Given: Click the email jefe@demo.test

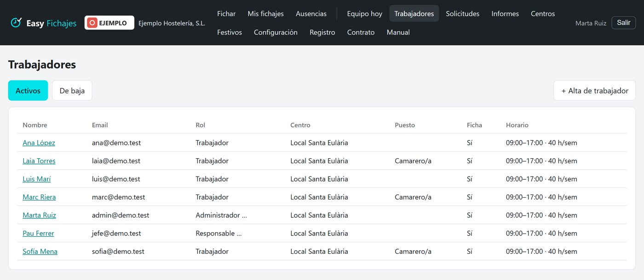Looking at the screenshot, I should [116, 234].
